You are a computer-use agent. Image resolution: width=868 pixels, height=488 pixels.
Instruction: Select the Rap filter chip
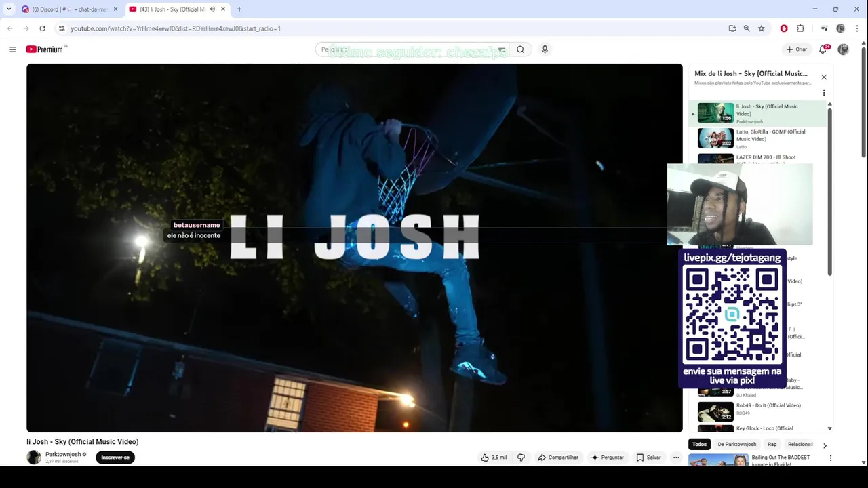(772, 445)
